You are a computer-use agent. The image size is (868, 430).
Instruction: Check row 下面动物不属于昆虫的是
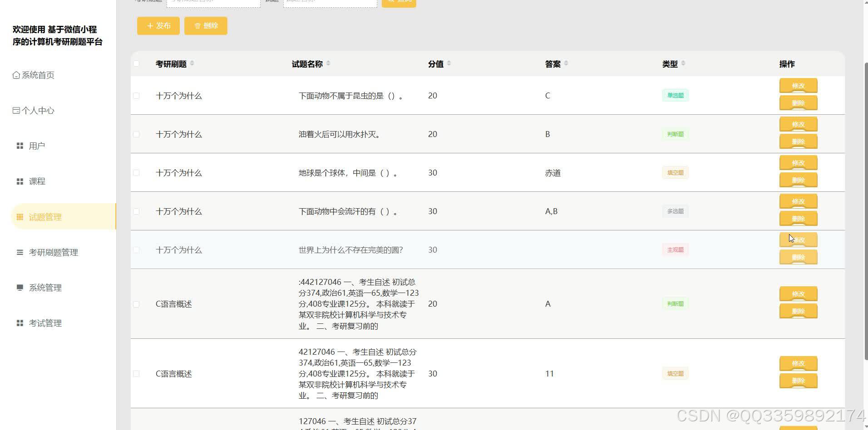(136, 96)
